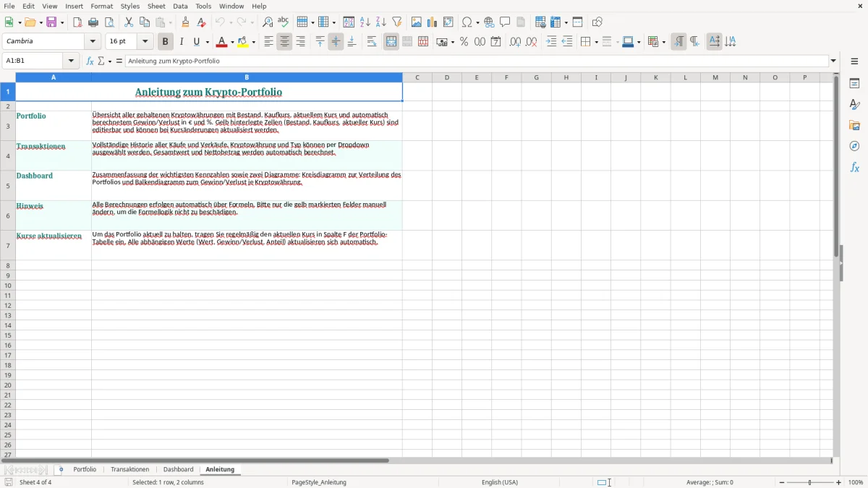Click the zoom out minus button
Screen dimensions: 868x488
tap(782, 482)
